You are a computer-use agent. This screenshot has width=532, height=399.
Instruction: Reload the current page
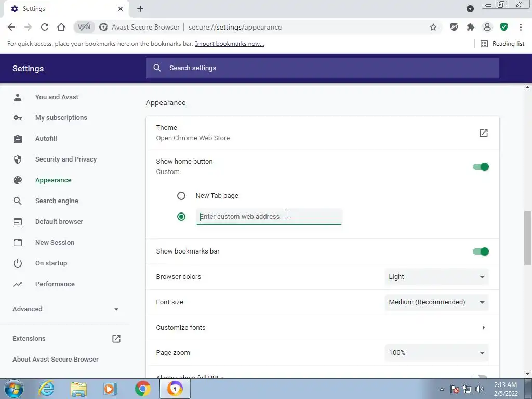pos(45,27)
